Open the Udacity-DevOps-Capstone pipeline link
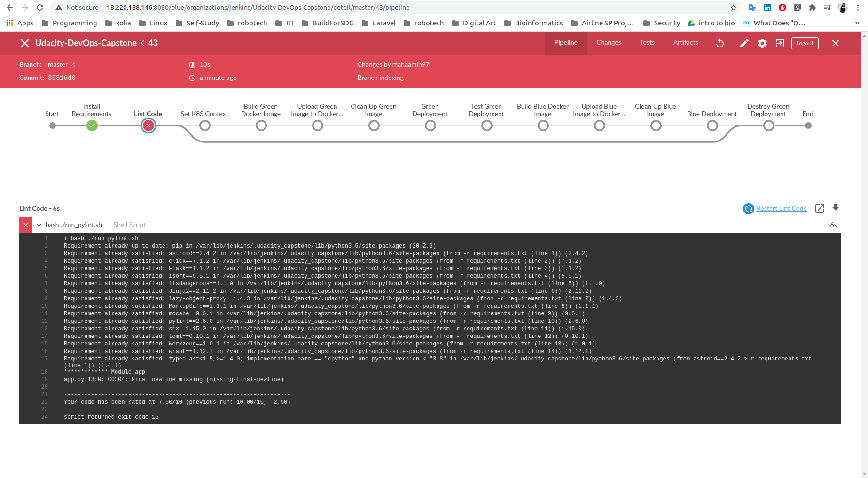Viewport: 868px width, 478px height. coord(86,43)
